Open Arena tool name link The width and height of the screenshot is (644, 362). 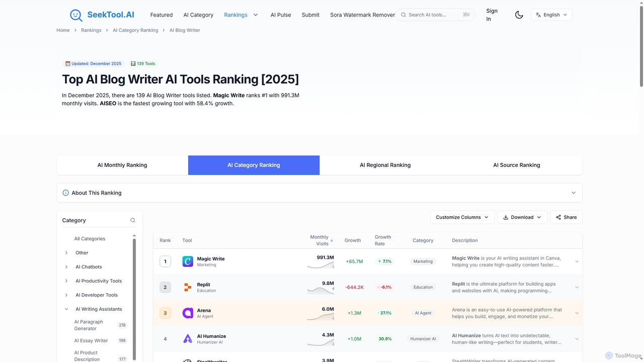[x=204, y=310]
